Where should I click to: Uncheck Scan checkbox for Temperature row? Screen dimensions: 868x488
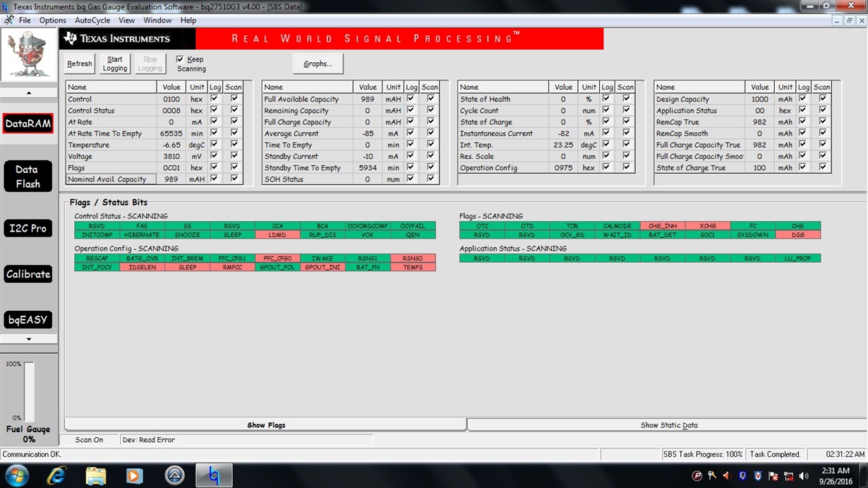234,145
